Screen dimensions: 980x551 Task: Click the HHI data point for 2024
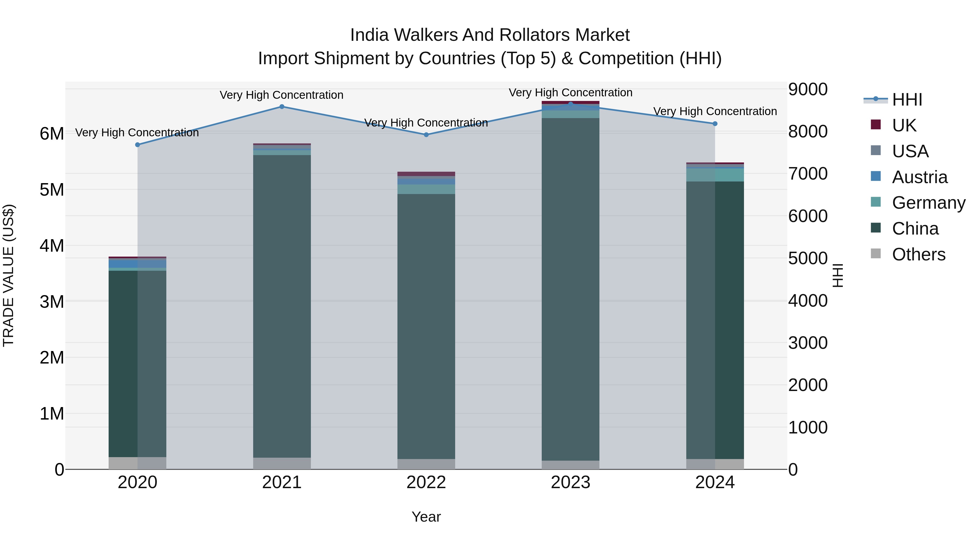(715, 124)
